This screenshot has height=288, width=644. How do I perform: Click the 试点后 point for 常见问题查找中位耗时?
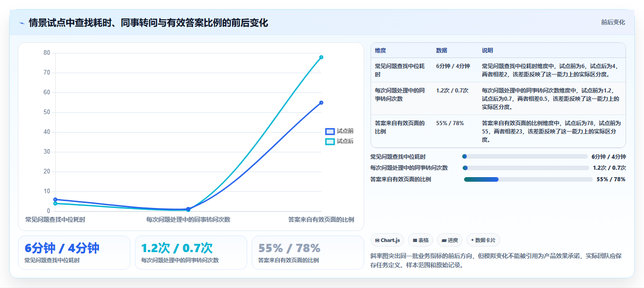(55, 203)
